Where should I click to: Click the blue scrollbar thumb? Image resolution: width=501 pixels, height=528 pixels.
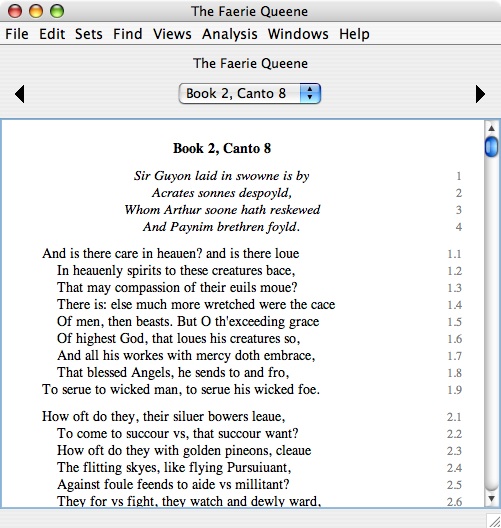coord(492,146)
